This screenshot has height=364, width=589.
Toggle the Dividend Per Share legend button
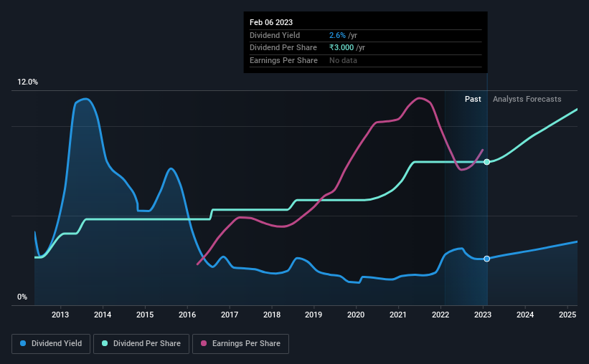(x=141, y=344)
